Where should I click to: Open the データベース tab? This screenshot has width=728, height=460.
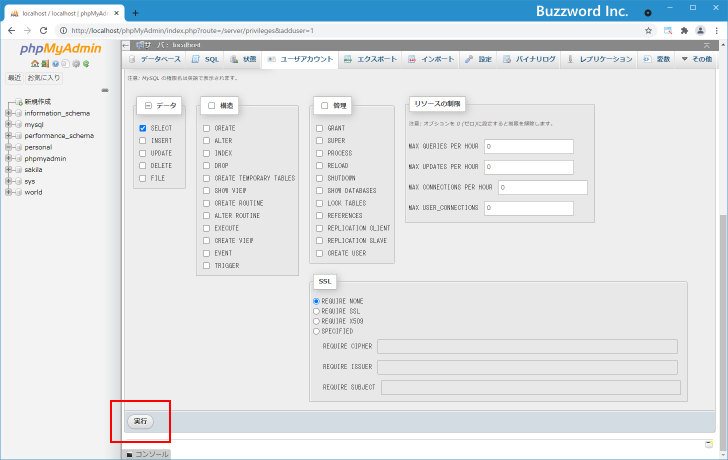click(x=155, y=59)
